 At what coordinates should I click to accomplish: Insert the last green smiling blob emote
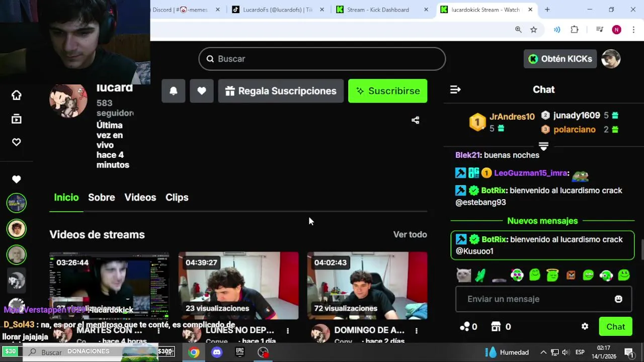tap(624, 275)
